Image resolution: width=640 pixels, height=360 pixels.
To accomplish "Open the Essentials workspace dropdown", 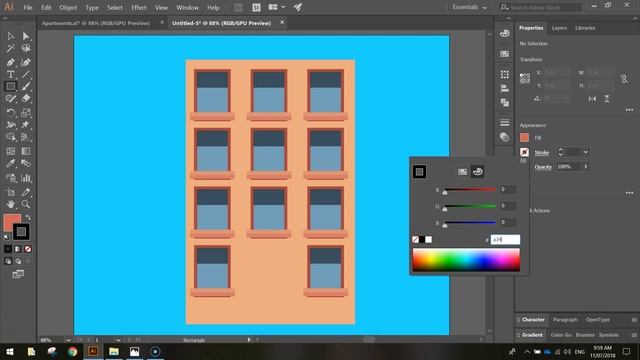I will tap(470, 7).
